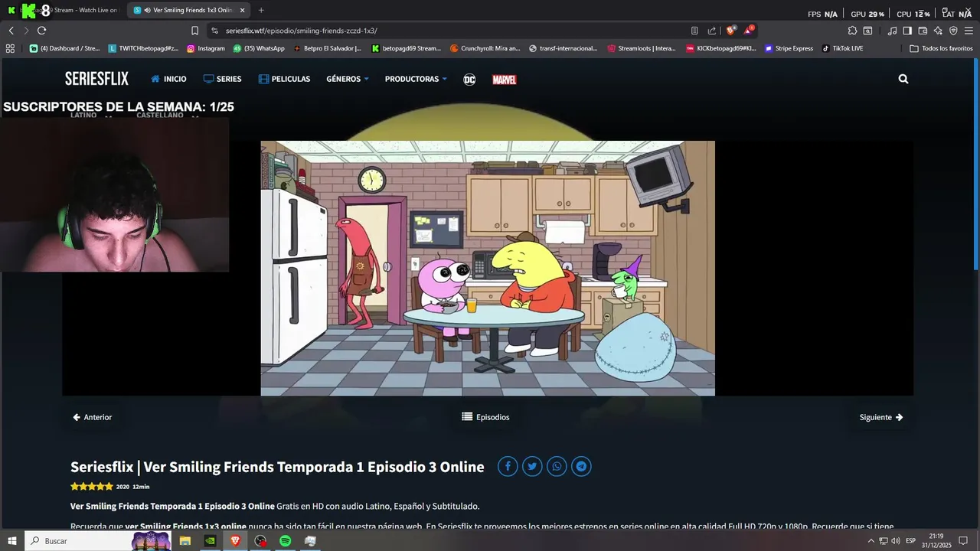Screen dimensions: 980x551
Task: Close the Ver Smiling Friends tab
Action: click(243, 10)
